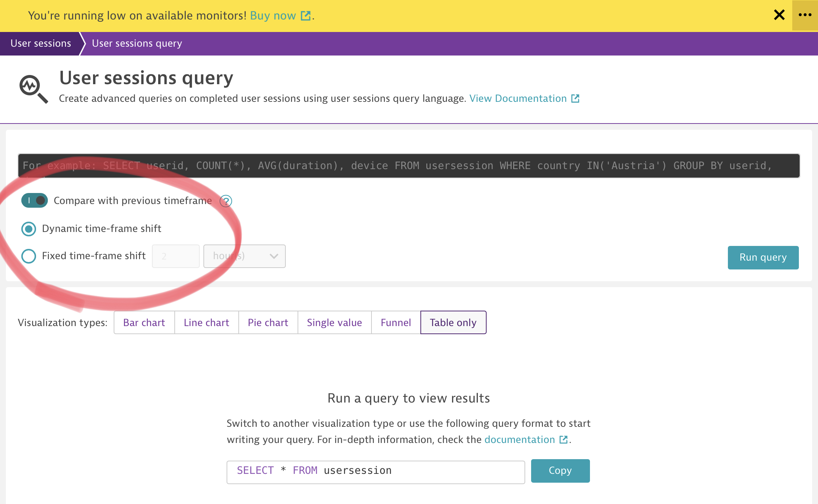Click the user sessions query magnifier icon
The image size is (818, 504).
(x=33, y=89)
